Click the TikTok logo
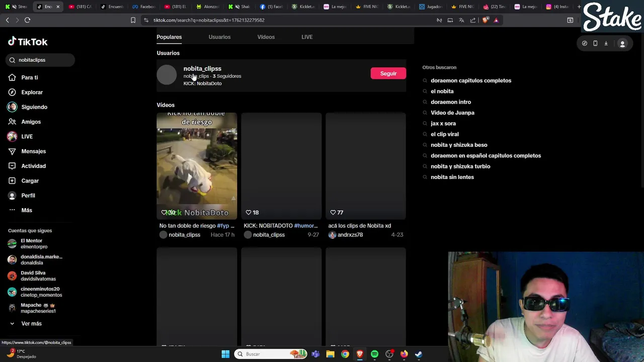This screenshot has height=362, width=644. tap(28, 42)
